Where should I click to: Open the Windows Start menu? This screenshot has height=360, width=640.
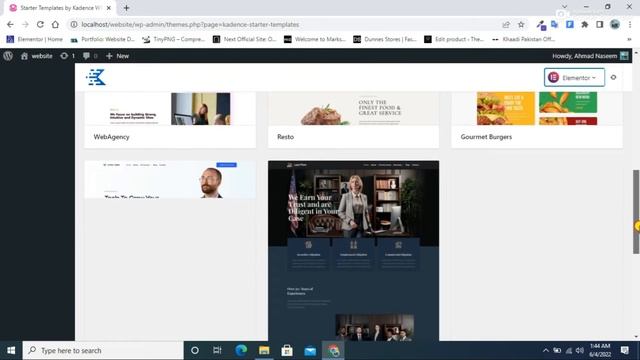point(11,350)
